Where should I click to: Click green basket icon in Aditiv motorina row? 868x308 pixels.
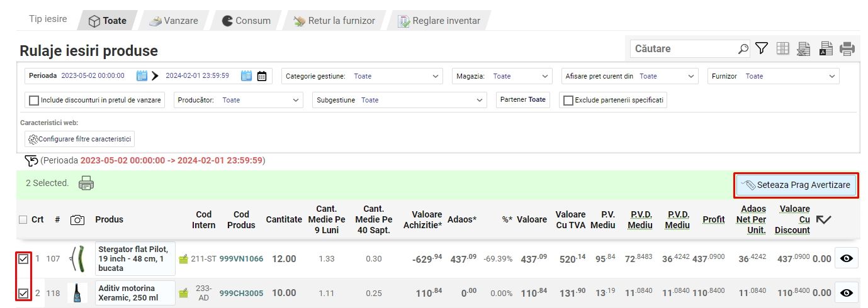184,293
